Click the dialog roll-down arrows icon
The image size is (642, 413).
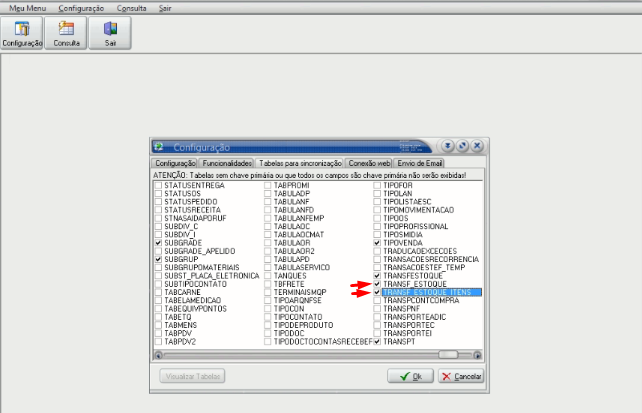(x=448, y=146)
